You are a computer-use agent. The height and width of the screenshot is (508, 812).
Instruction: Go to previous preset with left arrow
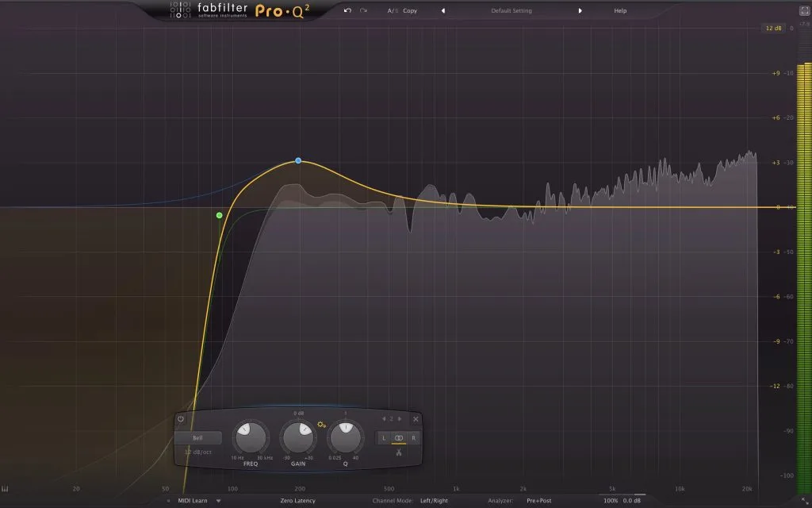442,10
